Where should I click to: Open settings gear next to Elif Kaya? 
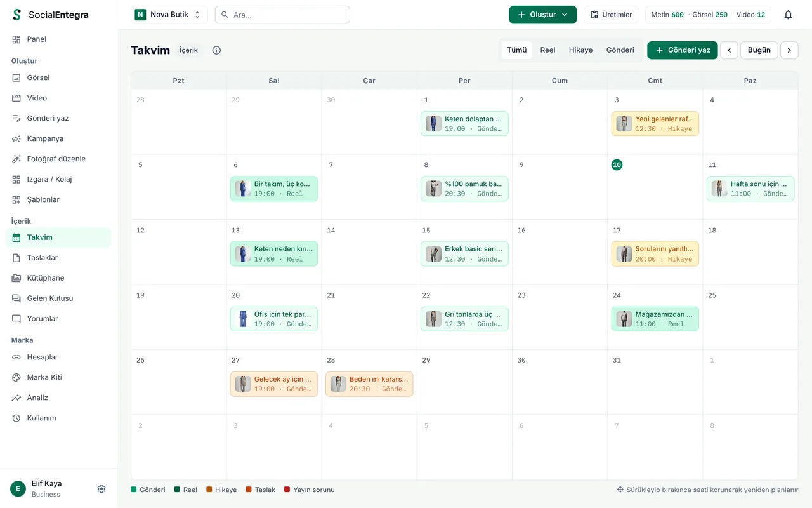[x=101, y=489]
